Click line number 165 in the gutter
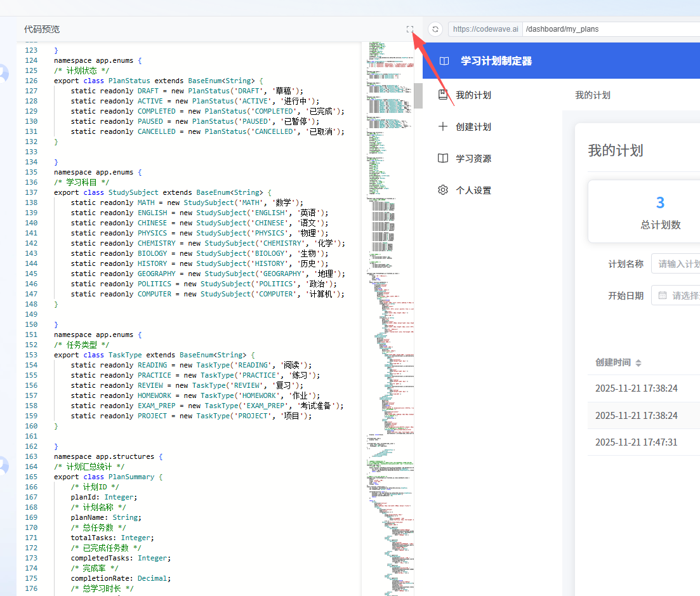This screenshot has width=700, height=596. (x=31, y=477)
